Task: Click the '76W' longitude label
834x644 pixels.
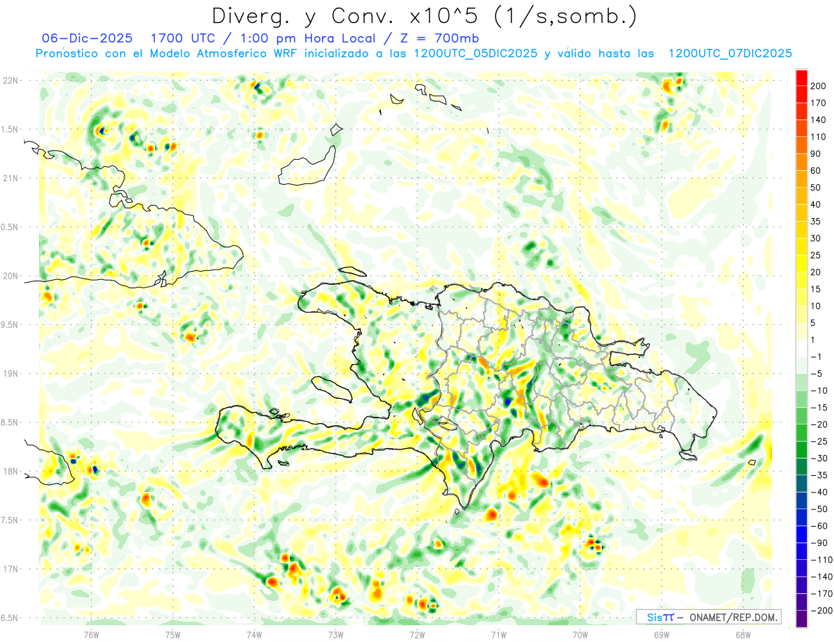Action: click(91, 635)
